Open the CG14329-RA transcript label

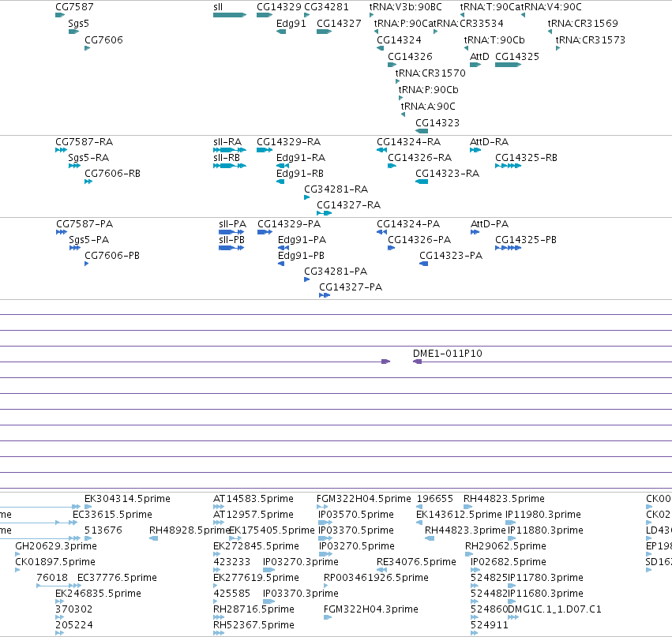coord(289,142)
